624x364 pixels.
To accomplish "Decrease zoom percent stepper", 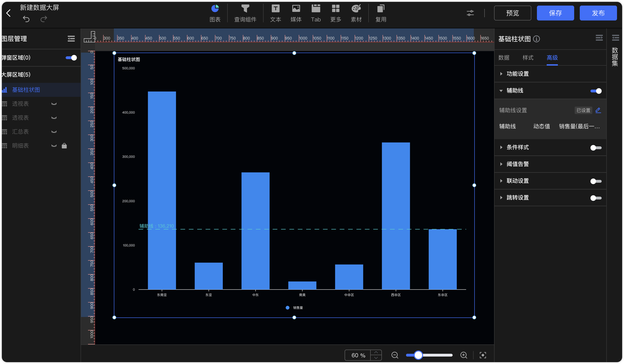I will point(376,358).
